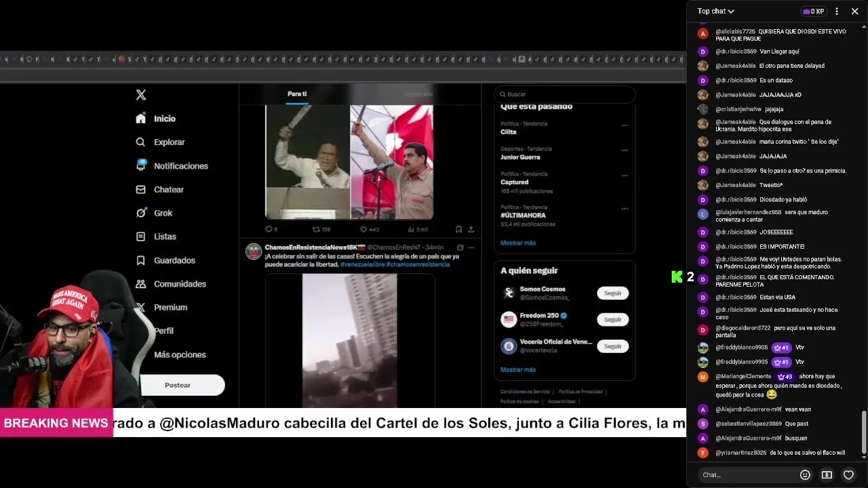Open the Captured trending topic

pyautogui.click(x=514, y=182)
